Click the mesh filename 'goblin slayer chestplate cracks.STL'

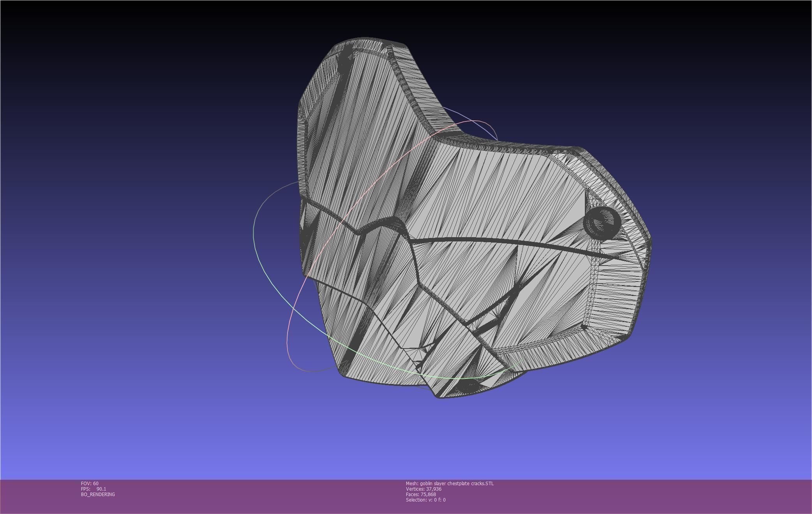pos(457,483)
